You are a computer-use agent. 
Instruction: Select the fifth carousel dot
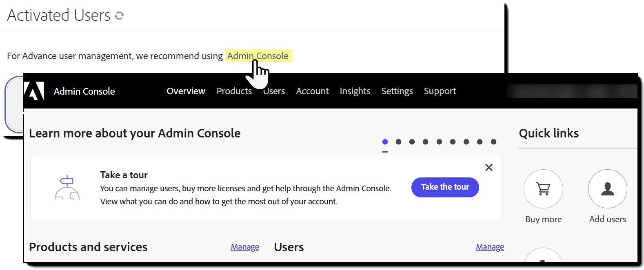[439, 142]
